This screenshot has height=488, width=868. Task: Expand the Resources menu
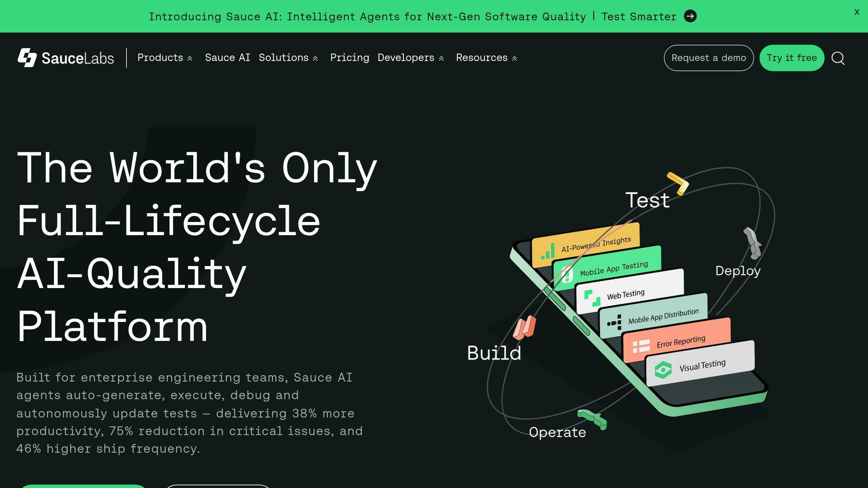point(487,58)
